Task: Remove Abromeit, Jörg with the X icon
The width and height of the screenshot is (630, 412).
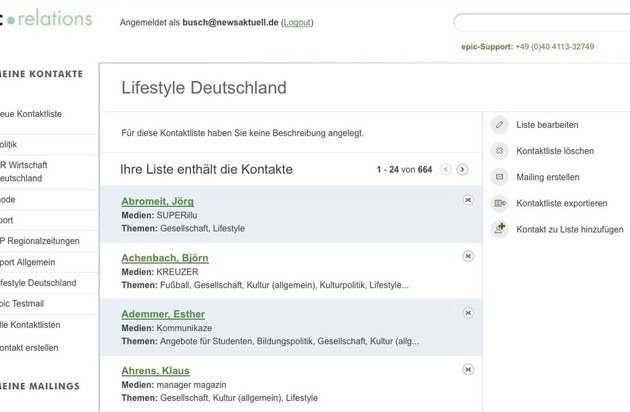Action: pos(468,201)
